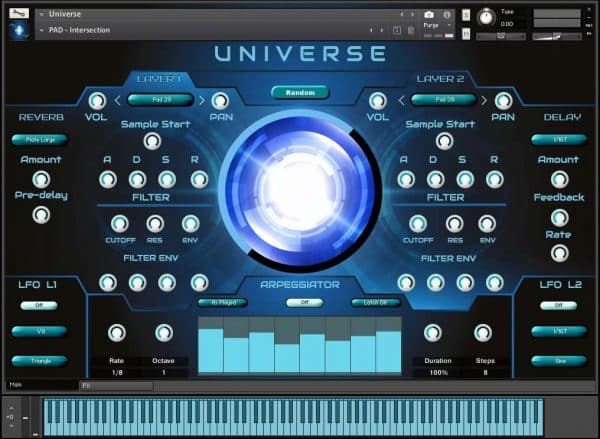The image size is (600, 439).
Task: Switch to the FX tab
Action: point(117,386)
